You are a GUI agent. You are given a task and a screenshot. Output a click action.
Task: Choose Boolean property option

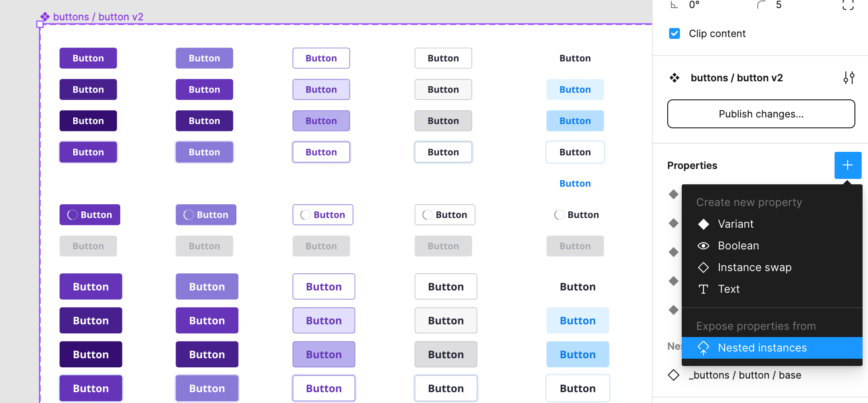click(772, 246)
